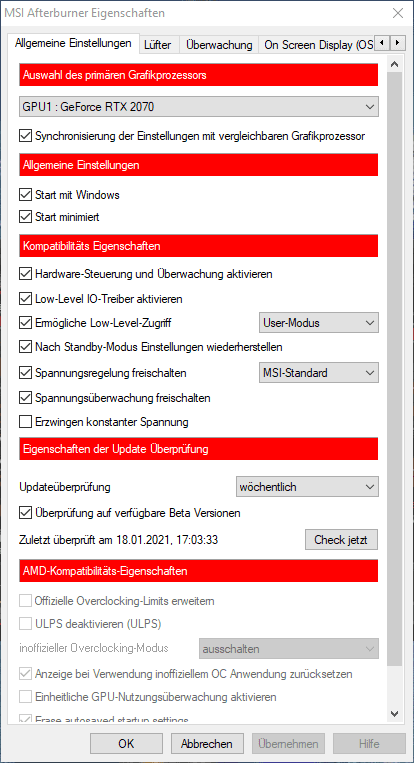Select the On Screen Display tab
This screenshot has height=763, width=414.
tap(318, 45)
